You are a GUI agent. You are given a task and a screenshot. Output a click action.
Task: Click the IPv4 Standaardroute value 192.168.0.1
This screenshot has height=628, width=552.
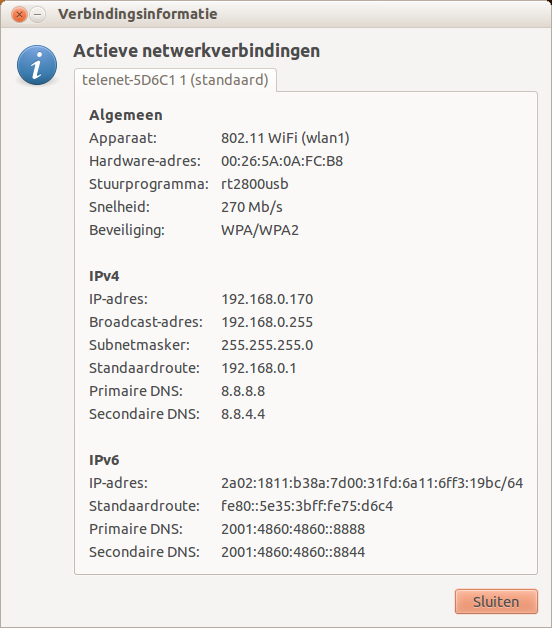[259, 368]
